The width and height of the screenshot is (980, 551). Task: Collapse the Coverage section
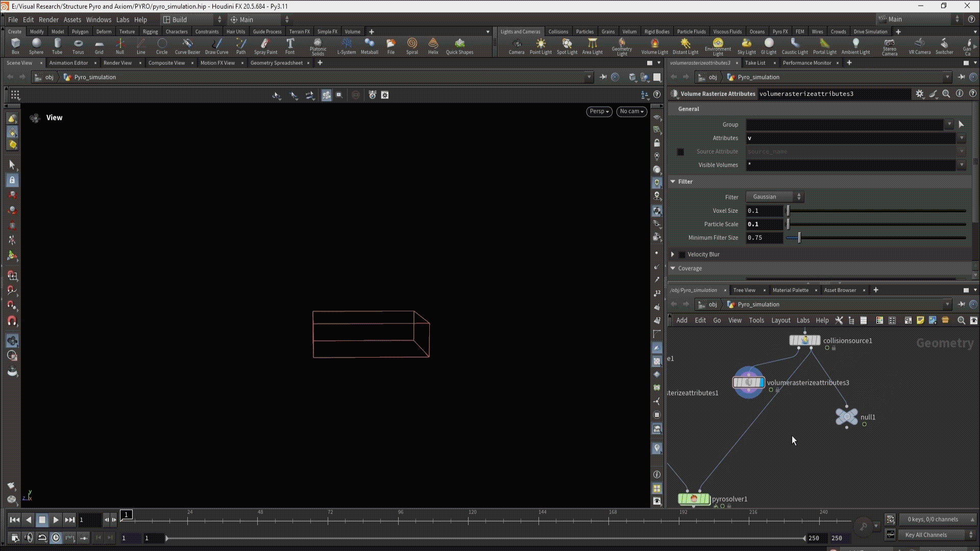click(x=673, y=268)
